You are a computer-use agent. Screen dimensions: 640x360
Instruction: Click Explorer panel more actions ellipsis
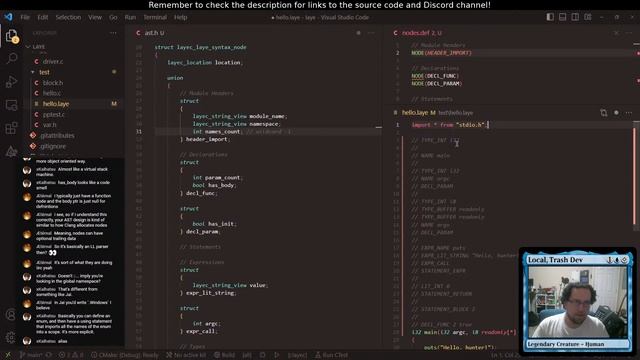[113, 33]
